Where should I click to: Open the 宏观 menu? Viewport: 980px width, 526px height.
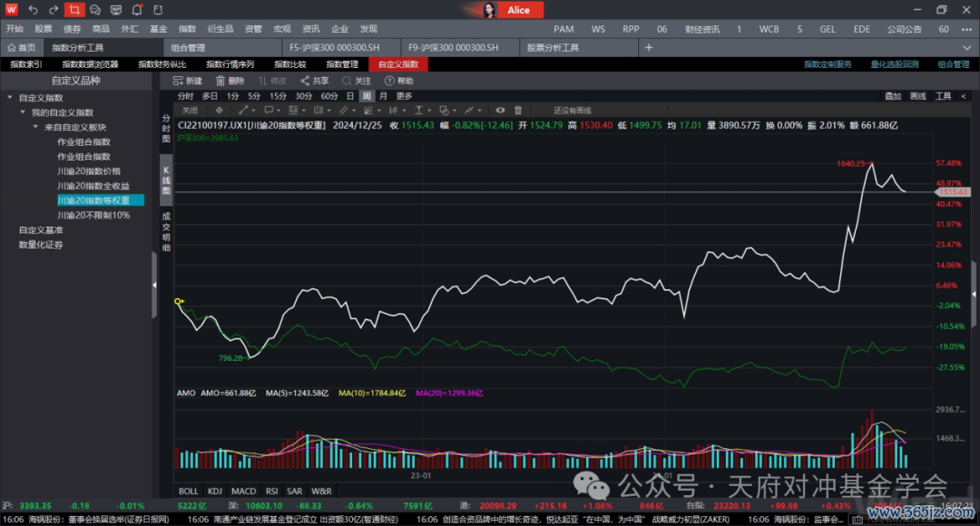pos(282,29)
